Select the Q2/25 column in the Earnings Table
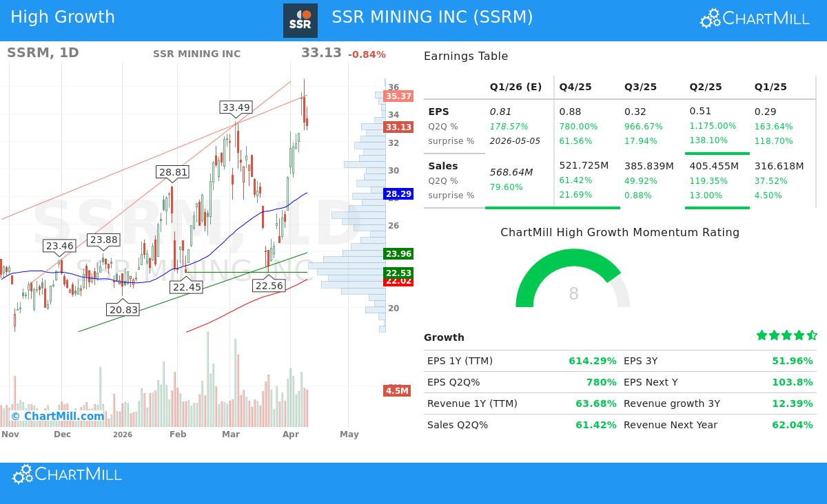827x504 pixels. 705,87
